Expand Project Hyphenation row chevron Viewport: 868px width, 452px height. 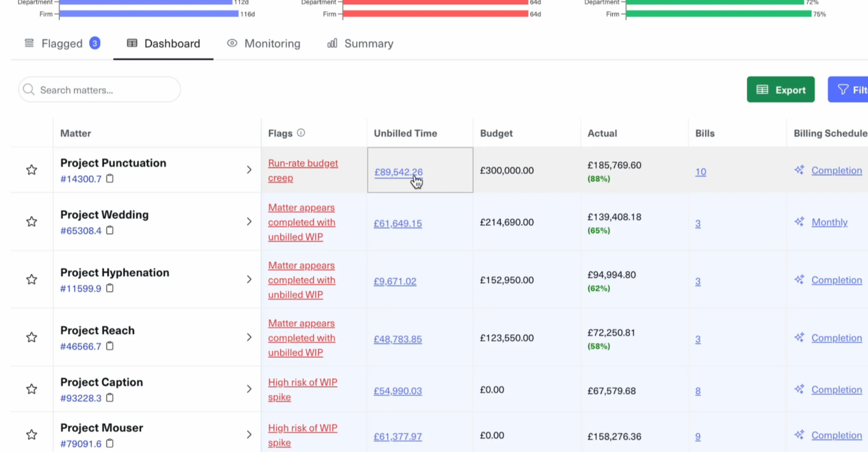[249, 279]
